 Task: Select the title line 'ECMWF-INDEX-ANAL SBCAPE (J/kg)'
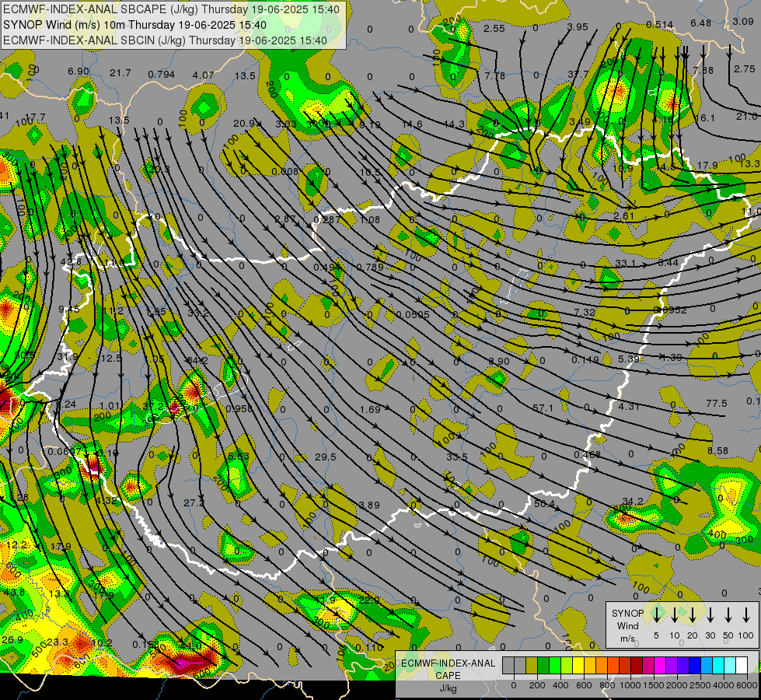pos(171,9)
